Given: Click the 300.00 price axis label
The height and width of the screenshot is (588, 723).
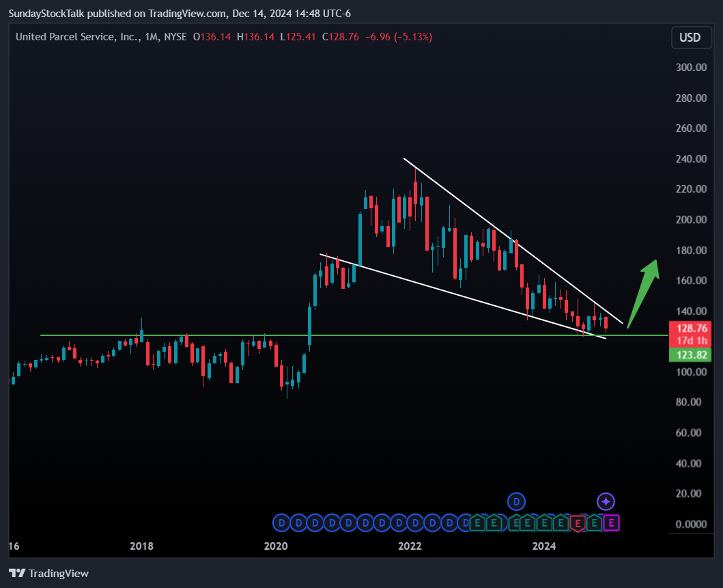Looking at the screenshot, I should [x=691, y=68].
